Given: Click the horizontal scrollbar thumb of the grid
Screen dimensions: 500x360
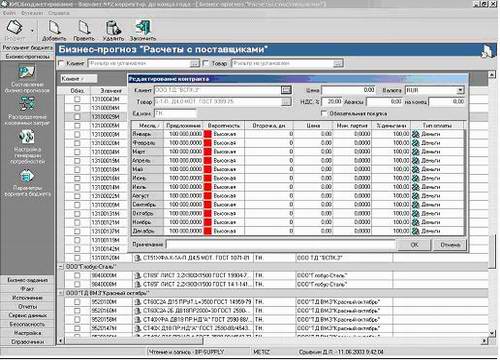Looking at the screenshot, I should [x=134, y=341].
